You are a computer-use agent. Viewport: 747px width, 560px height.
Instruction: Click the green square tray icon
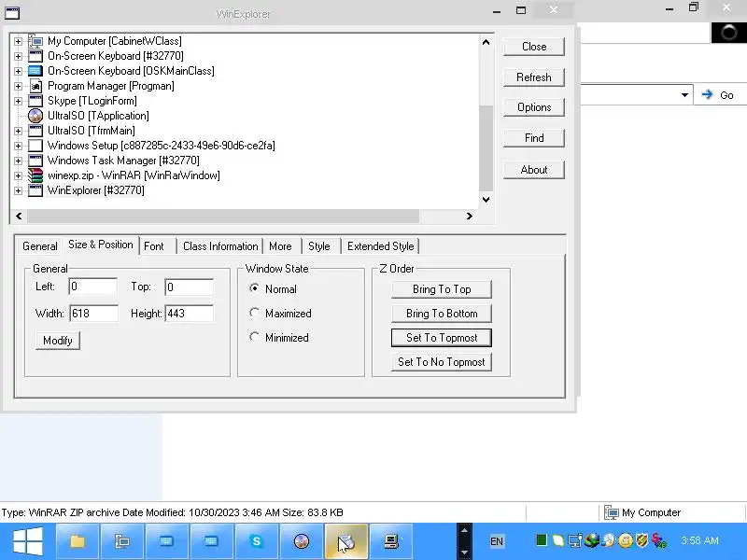[542, 540]
